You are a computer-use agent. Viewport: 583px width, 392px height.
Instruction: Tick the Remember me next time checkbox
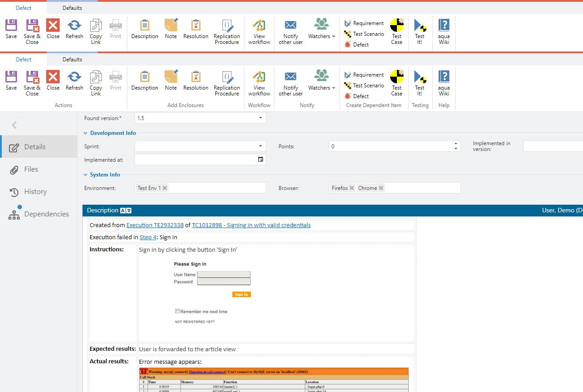pos(178,311)
